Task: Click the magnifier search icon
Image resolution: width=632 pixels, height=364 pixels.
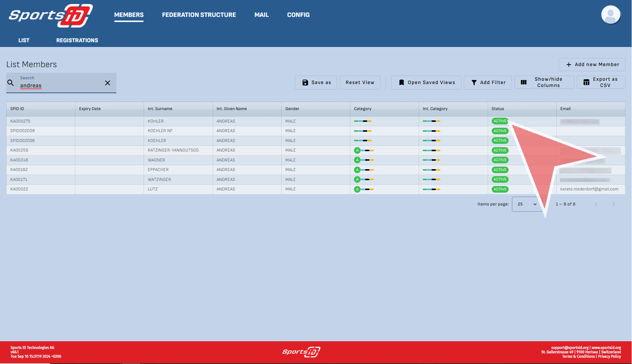Action: pyautogui.click(x=11, y=83)
